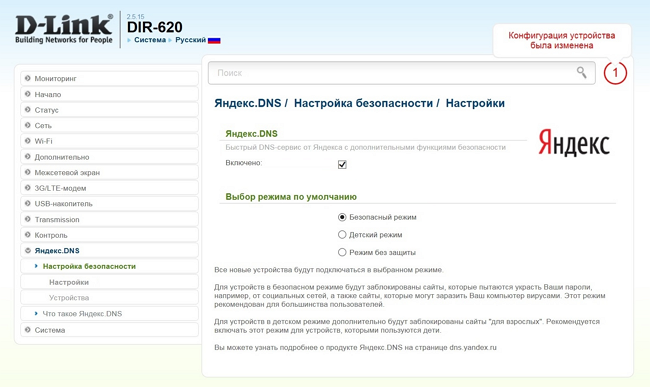Open Что такое Яндекс.DNS submenu item
650x387 pixels.
click(109, 314)
